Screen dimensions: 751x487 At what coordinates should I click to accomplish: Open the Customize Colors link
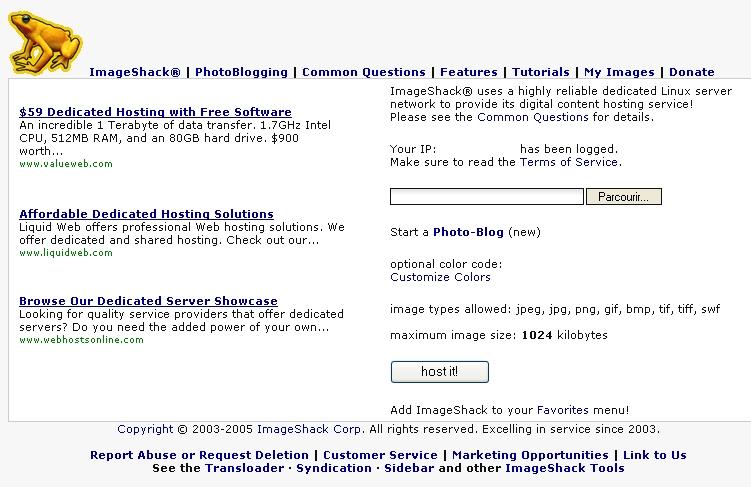(x=440, y=277)
